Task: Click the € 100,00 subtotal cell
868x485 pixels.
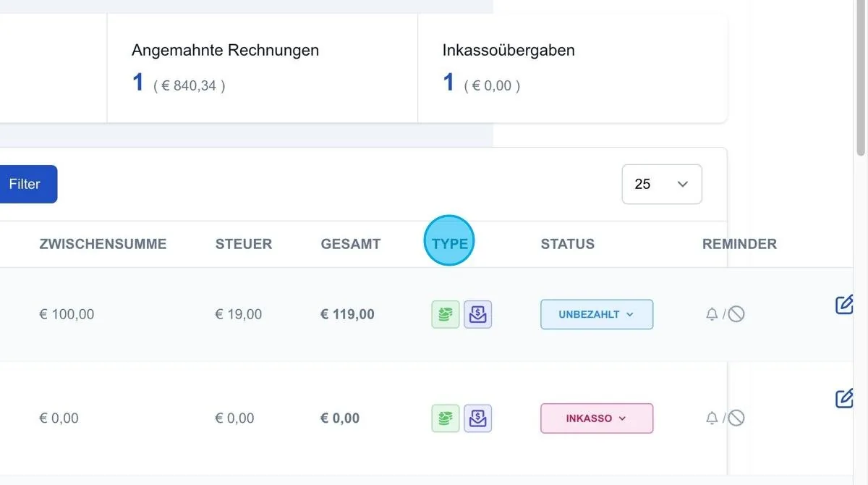Action: coord(67,314)
